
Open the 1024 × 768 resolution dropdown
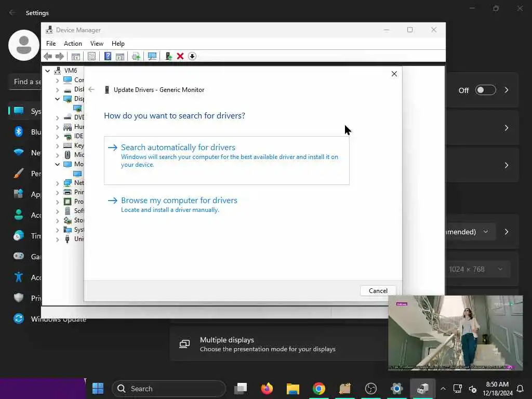pyautogui.click(x=478, y=270)
